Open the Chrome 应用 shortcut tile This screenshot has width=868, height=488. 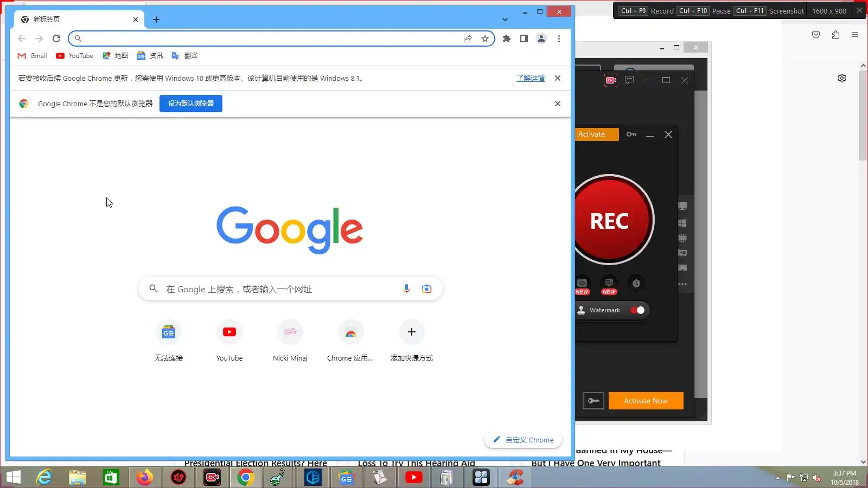pyautogui.click(x=350, y=341)
